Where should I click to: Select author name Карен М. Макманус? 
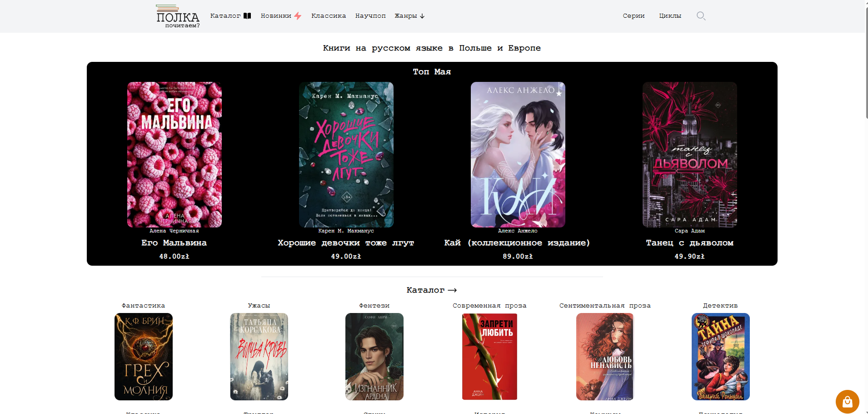(346, 231)
